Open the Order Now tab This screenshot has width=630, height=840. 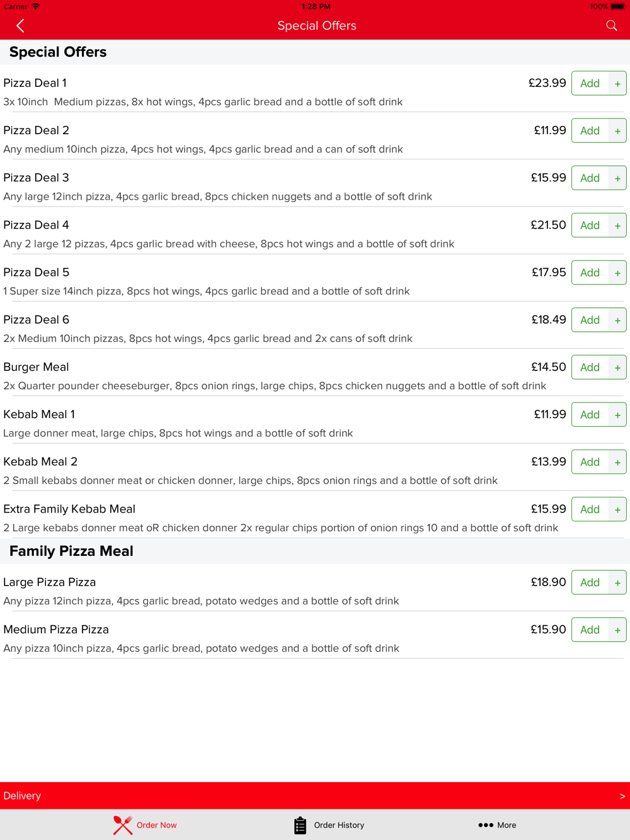pos(145,825)
